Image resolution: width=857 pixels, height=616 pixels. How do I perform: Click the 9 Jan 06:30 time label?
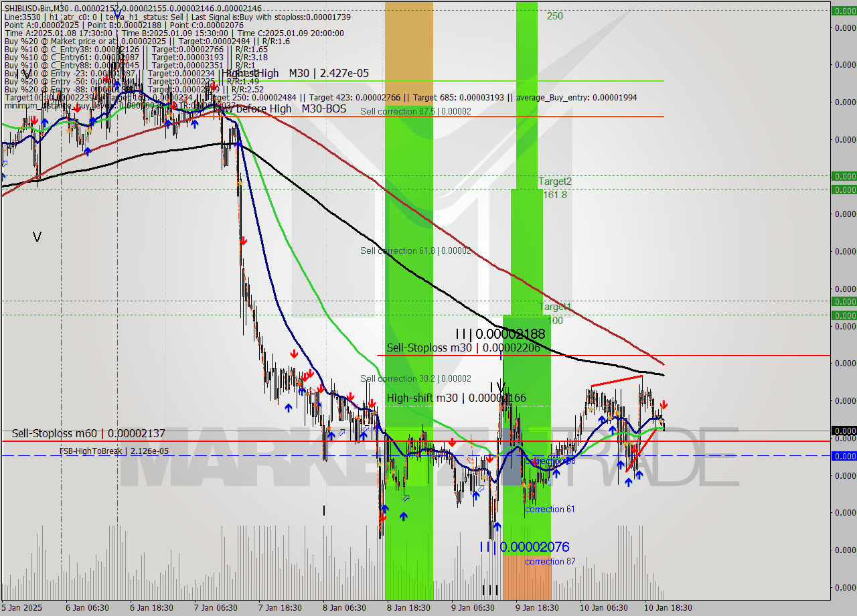(x=473, y=607)
